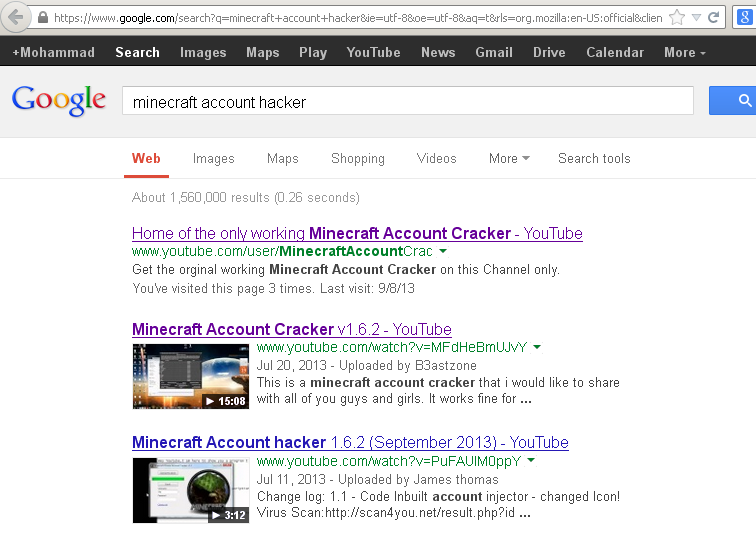This screenshot has height=536, width=756.
Task: Click 'Get the orginal working Minecraft Account Cracker' snippet
Action: [x=346, y=269]
